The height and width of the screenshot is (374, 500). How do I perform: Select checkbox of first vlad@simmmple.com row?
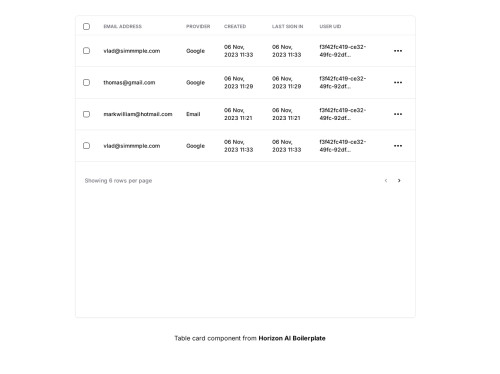(86, 51)
